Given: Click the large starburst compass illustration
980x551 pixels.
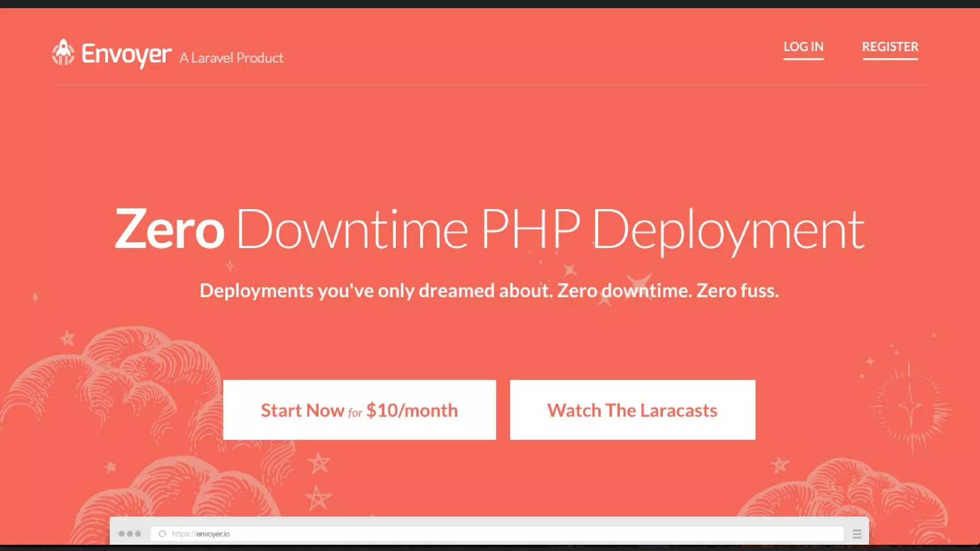Looking at the screenshot, I should click(x=909, y=407).
